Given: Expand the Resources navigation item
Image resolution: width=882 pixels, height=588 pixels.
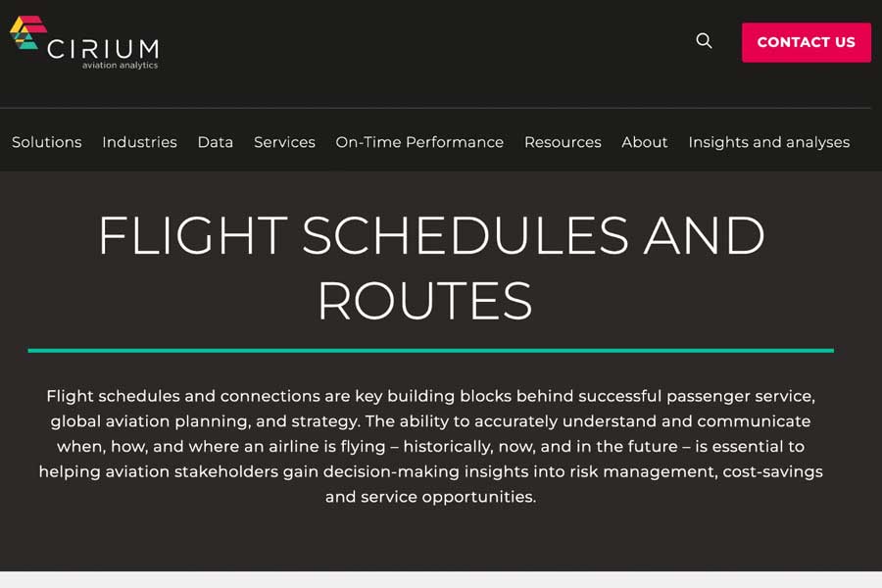Looking at the screenshot, I should [x=563, y=142].
